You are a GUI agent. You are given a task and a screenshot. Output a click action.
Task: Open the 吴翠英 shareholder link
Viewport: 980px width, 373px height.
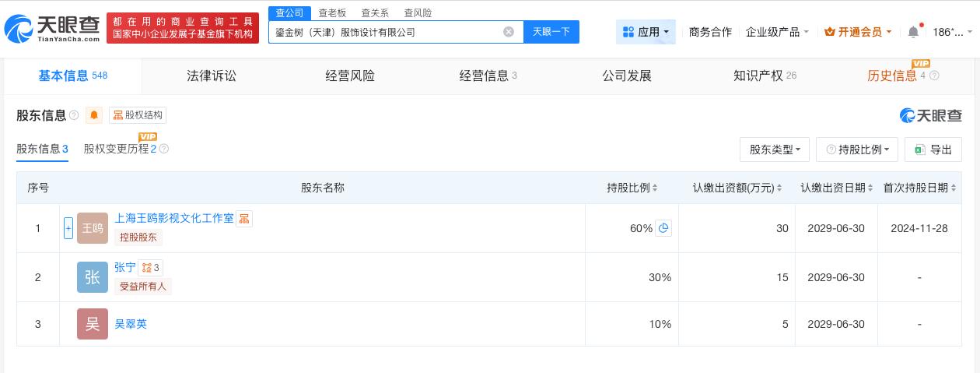[131, 324]
